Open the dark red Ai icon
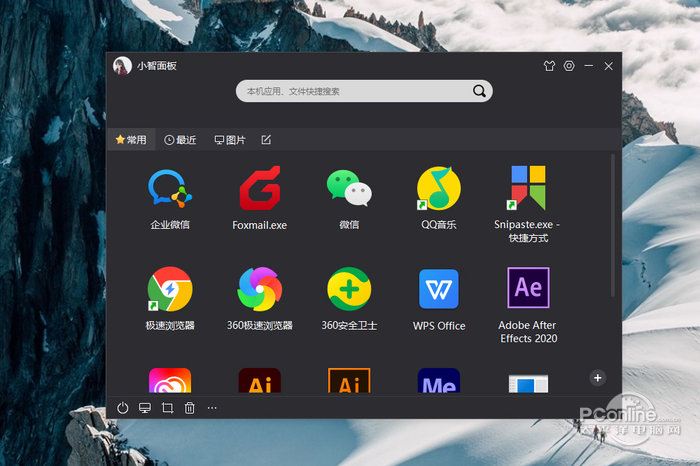Image resolution: width=700 pixels, height=466 pixels. coord(260,381)
